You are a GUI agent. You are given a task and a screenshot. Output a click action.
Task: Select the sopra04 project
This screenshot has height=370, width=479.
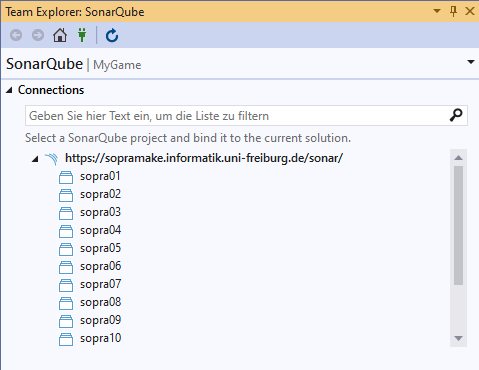pyautogui.click(x=100, y=230)
